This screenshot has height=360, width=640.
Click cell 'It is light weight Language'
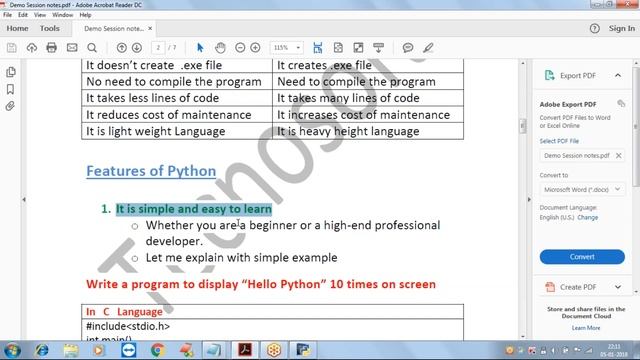pos(177,131)
